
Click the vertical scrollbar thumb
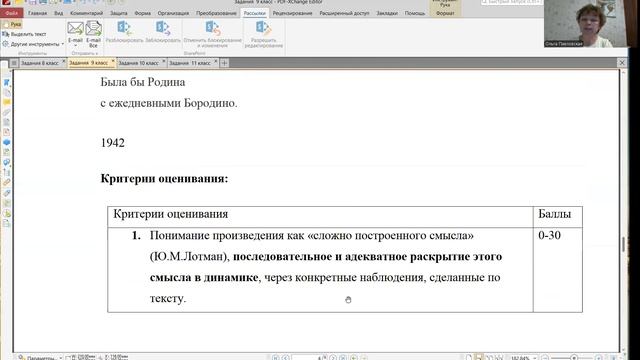pyautogui.click(x=623, y=244)
